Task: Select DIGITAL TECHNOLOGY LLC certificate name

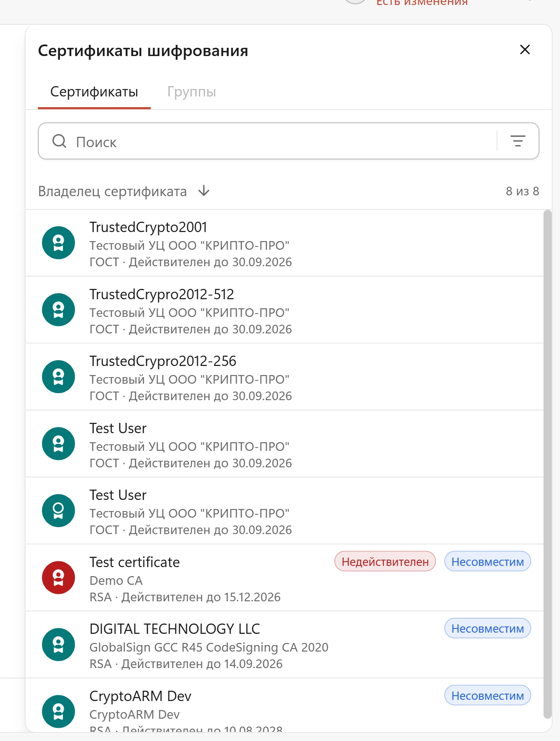Action: [175, 629]
